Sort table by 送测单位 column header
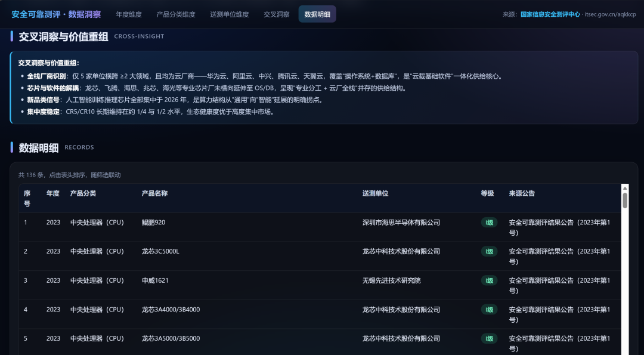The height and width of the screenshot is (355, 644). point(376,193)
